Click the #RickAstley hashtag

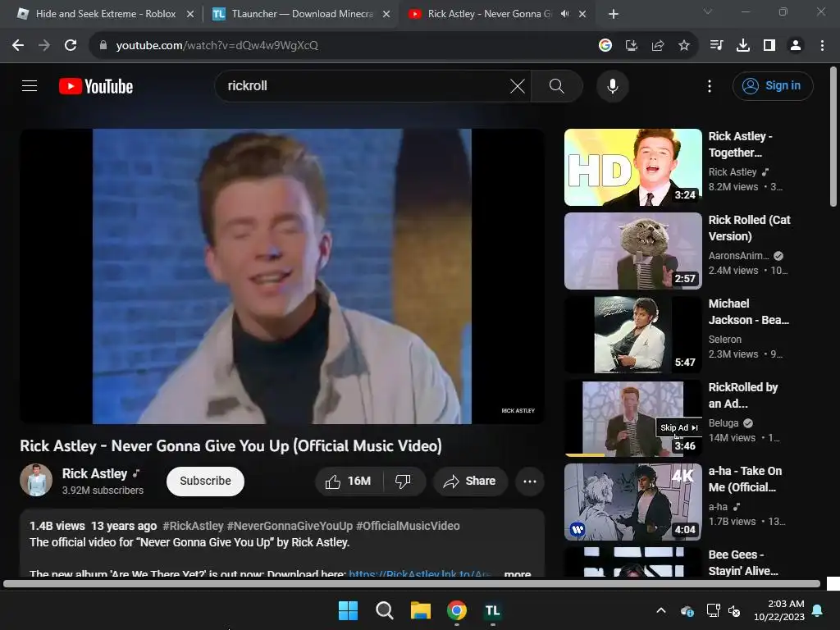tap(193, 526)
